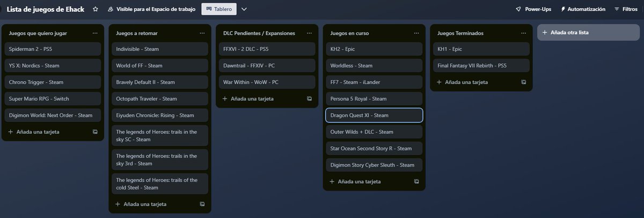Open KH1 - Epic card
644x218 pixels.
[481, 49]
